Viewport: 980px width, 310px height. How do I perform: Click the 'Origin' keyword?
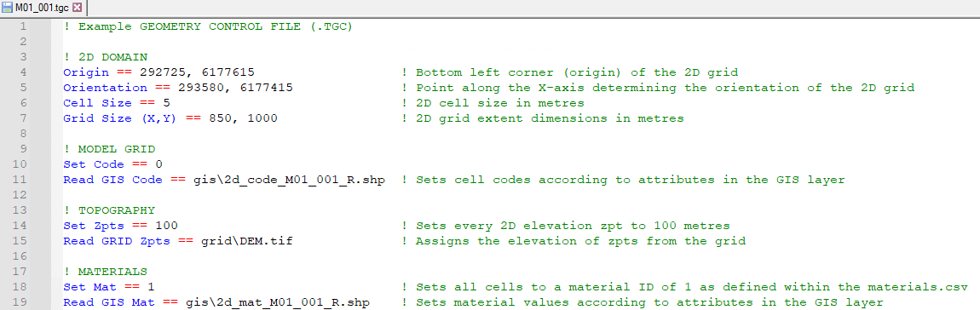pyautogui.click(x=85, y=72)
